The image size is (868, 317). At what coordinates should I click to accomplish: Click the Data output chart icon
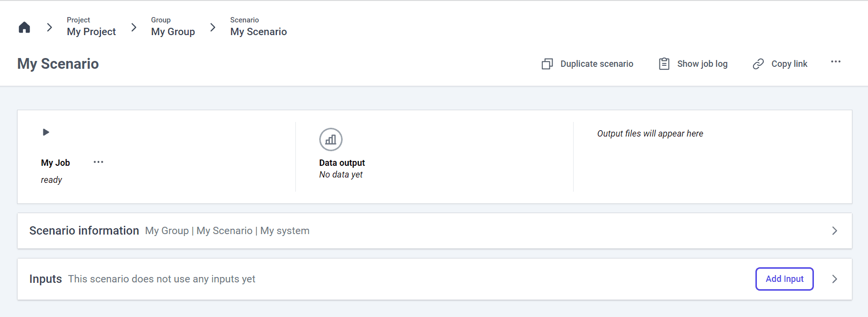pyautogui.click(x=331, y=139)
